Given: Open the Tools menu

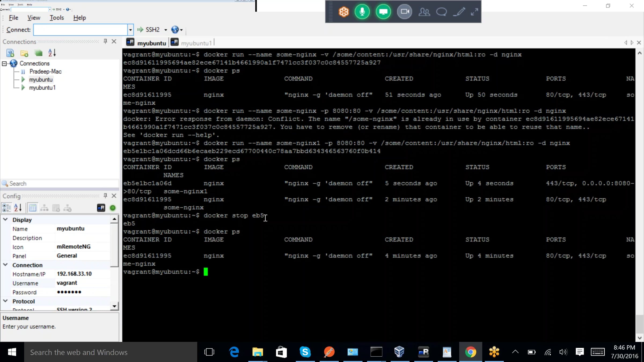Looking at the screenshot, I should click(x=57, y=18).
